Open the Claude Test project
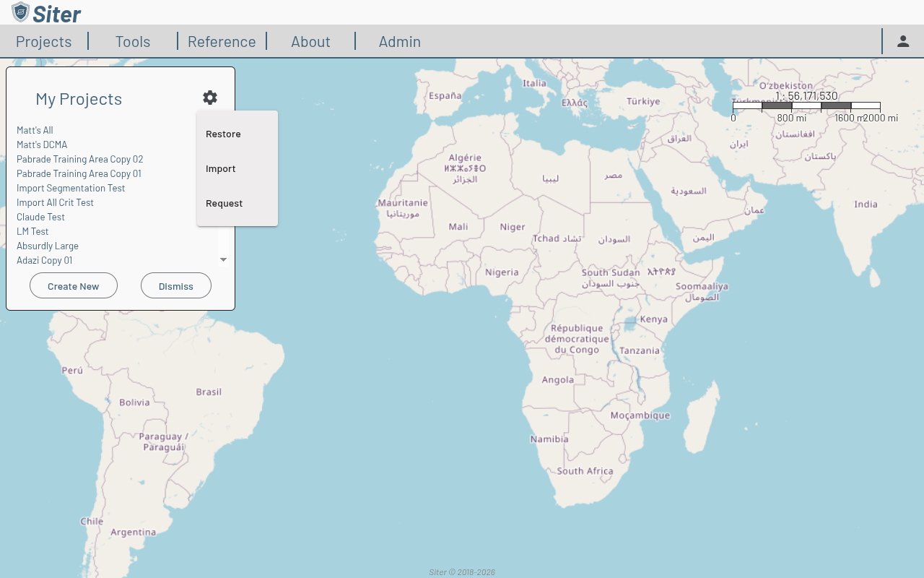 coord(40,217)
